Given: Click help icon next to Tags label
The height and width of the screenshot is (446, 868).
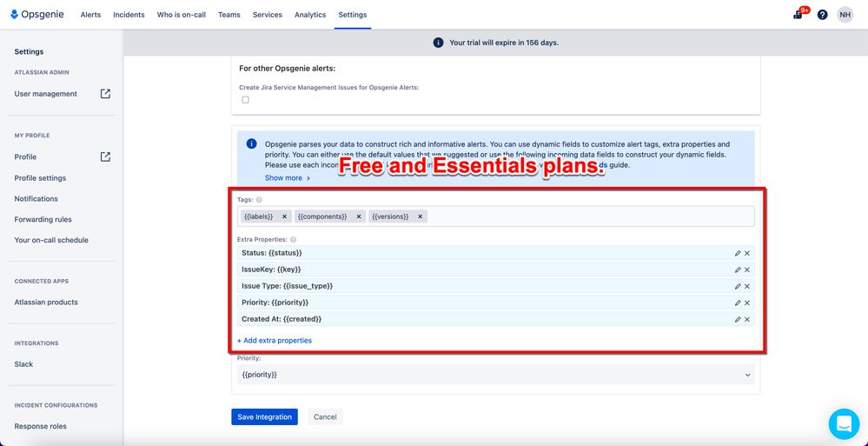Looking at the screenshot, I should [x=259, y=199].
